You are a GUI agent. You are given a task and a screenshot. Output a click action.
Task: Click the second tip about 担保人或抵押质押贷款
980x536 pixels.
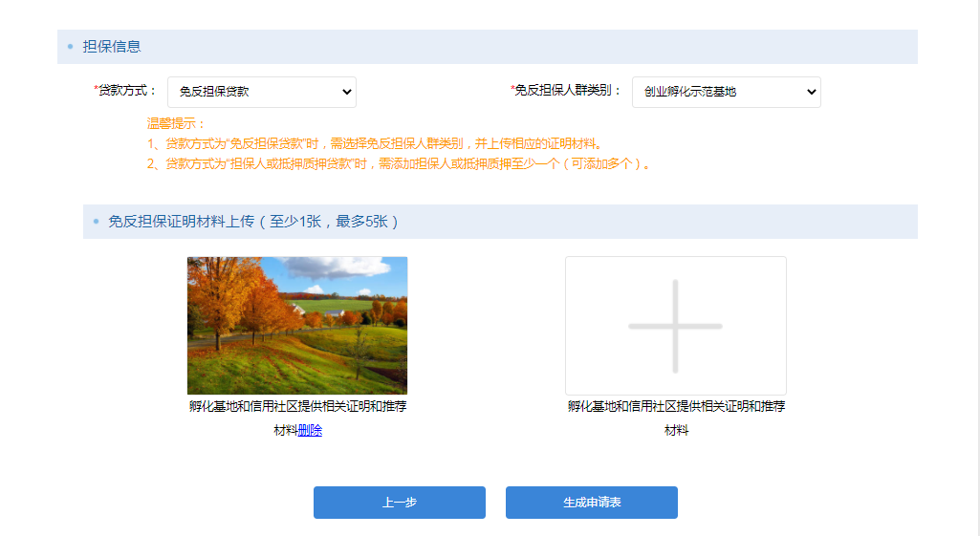point(401,164)
